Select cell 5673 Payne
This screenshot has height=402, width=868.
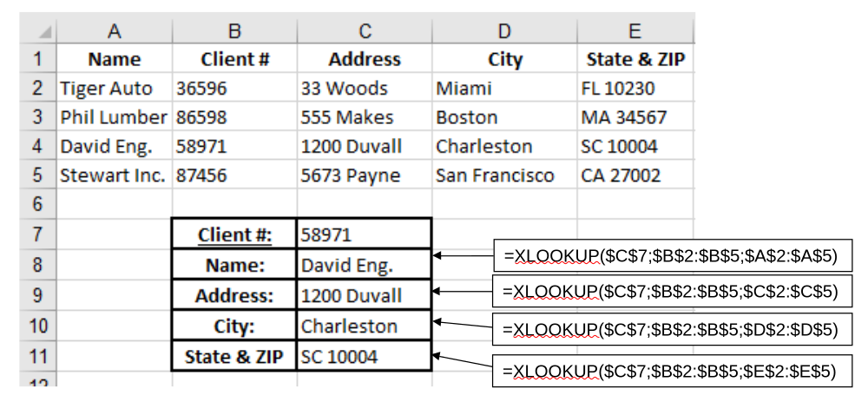click(x=365, y=175)
